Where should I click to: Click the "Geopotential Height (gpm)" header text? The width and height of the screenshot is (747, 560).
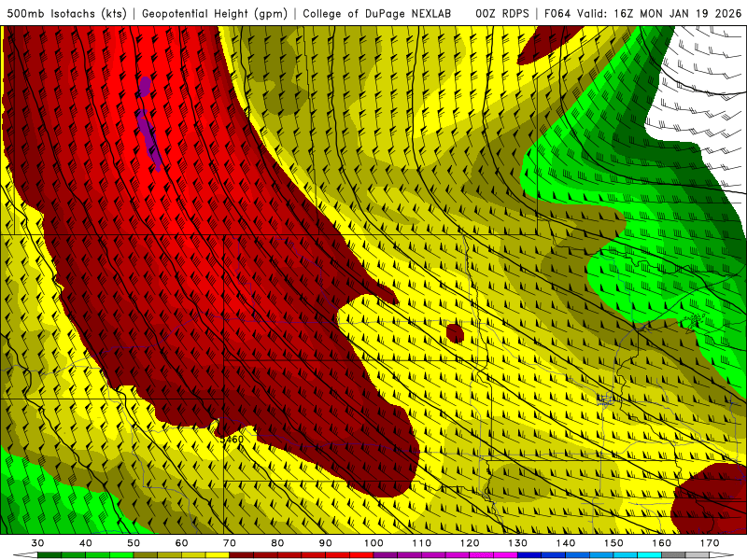coord(215,14)
